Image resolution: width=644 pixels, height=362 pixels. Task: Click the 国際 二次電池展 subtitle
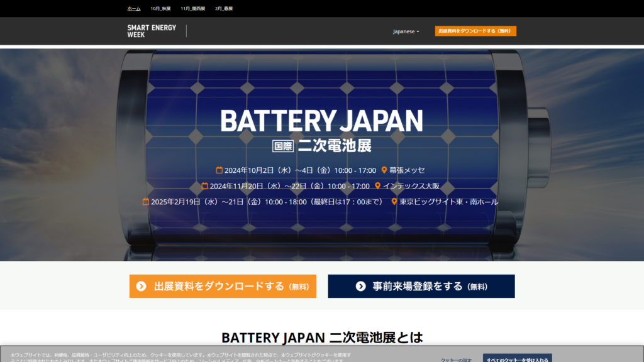click(322, 146)
